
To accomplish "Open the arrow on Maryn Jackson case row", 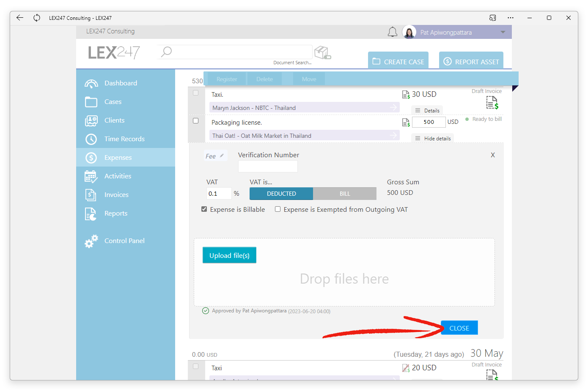I will tap(393, 107).
